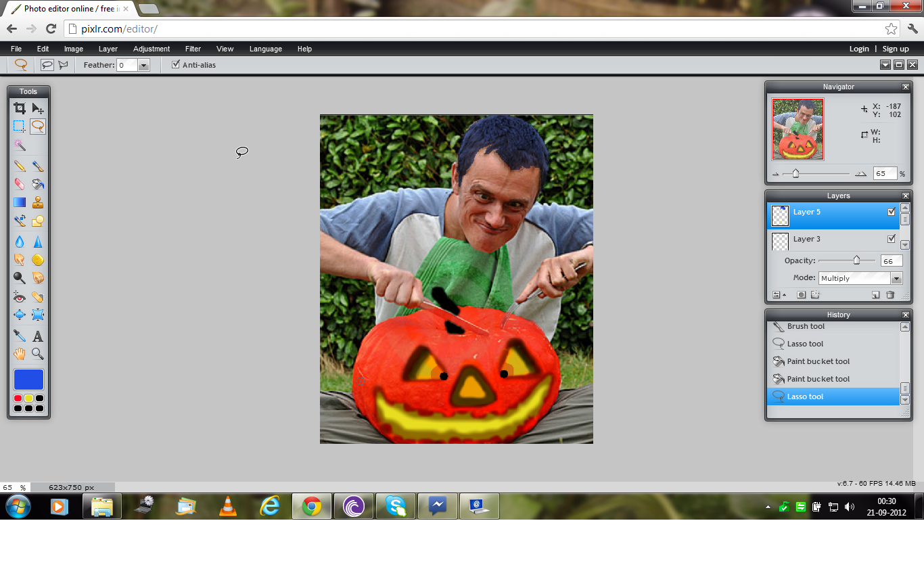
Task: Choose the Clone Stamp tool
Action: (38, 202)
